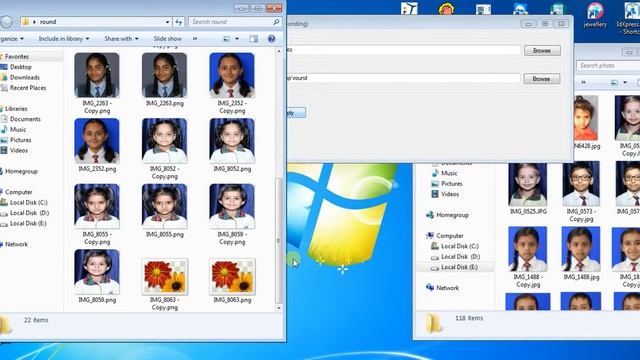Open Help icon in left window toolbar
This screenshot has height=360, width=640.
(271, 39)
